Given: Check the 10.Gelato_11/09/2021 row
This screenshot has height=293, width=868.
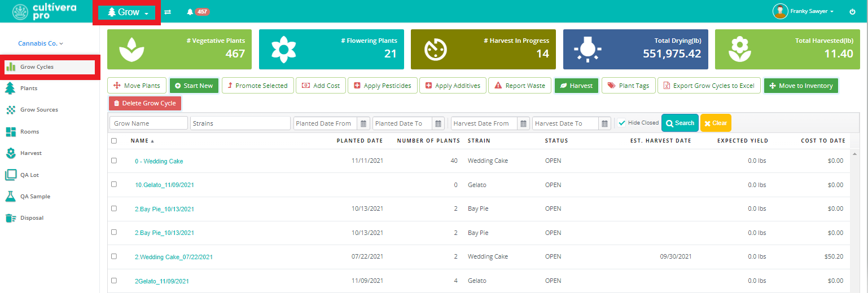Looking at the screenshot, I should point(114,184).
